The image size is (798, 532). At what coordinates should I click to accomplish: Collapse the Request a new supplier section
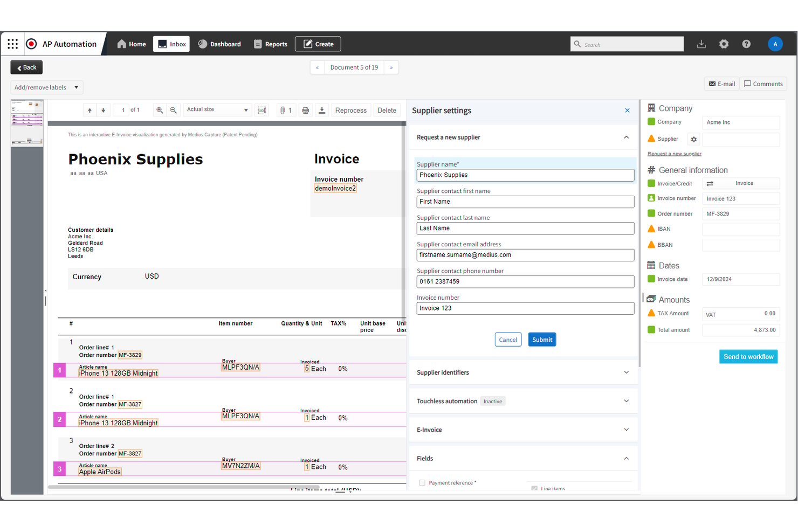(626, 137)
